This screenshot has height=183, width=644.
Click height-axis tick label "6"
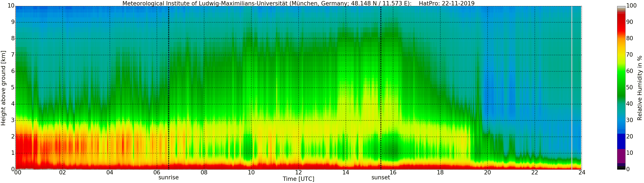(x=13, y=71)
